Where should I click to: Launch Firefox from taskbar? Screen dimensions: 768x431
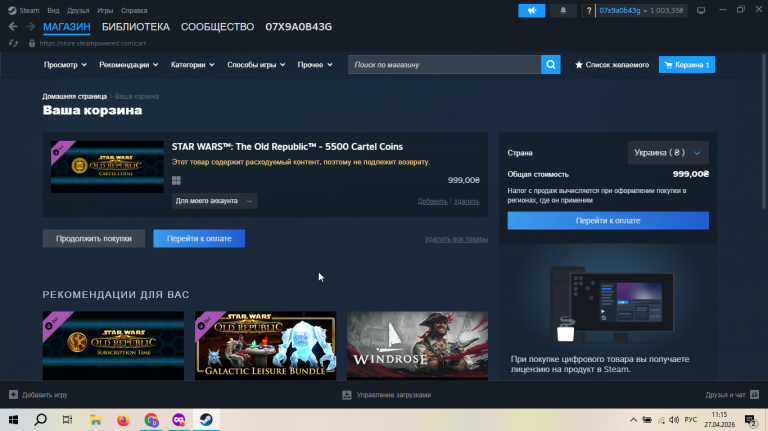pyautogui.click(x=123, y=420)
